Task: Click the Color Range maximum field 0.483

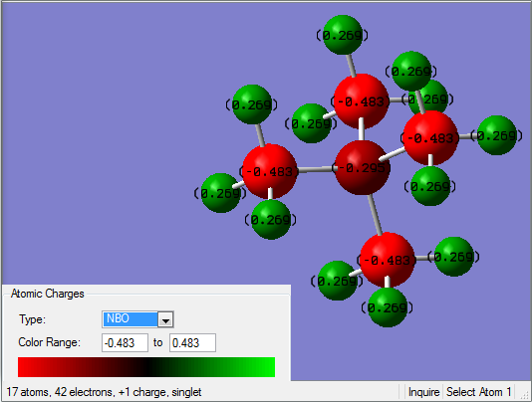Action: [192, 342]
